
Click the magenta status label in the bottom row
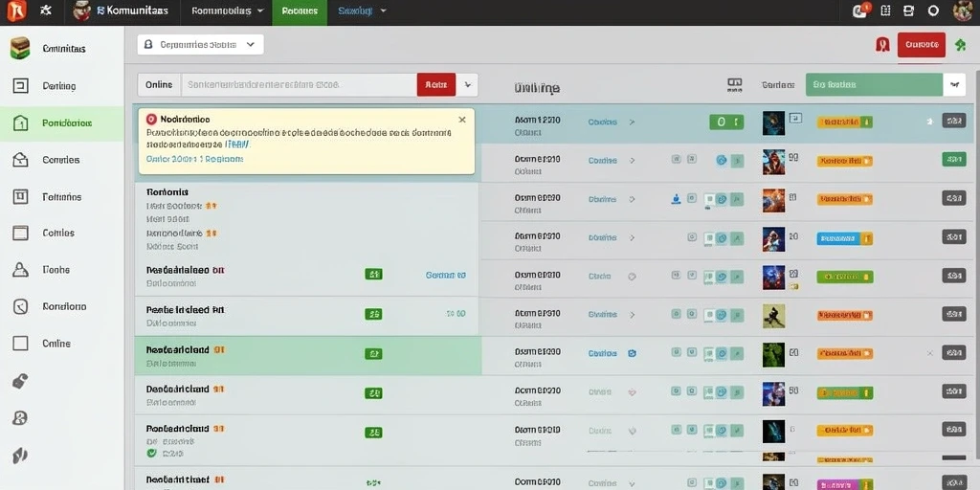pyautogui.click(x=844, y=484)
